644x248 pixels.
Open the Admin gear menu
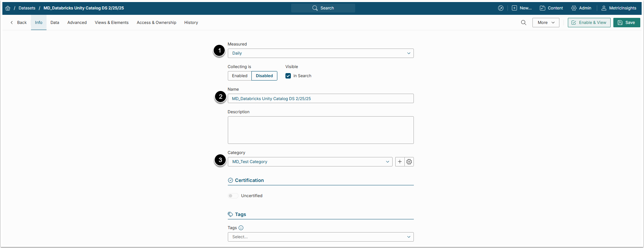tap(581, 8)
